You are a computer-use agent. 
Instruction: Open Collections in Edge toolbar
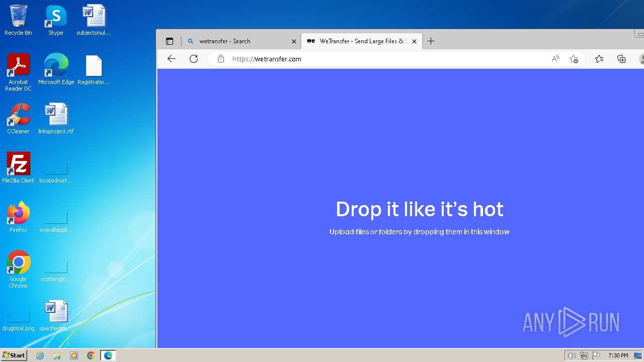pyautogui.click(x=621, y=59)
